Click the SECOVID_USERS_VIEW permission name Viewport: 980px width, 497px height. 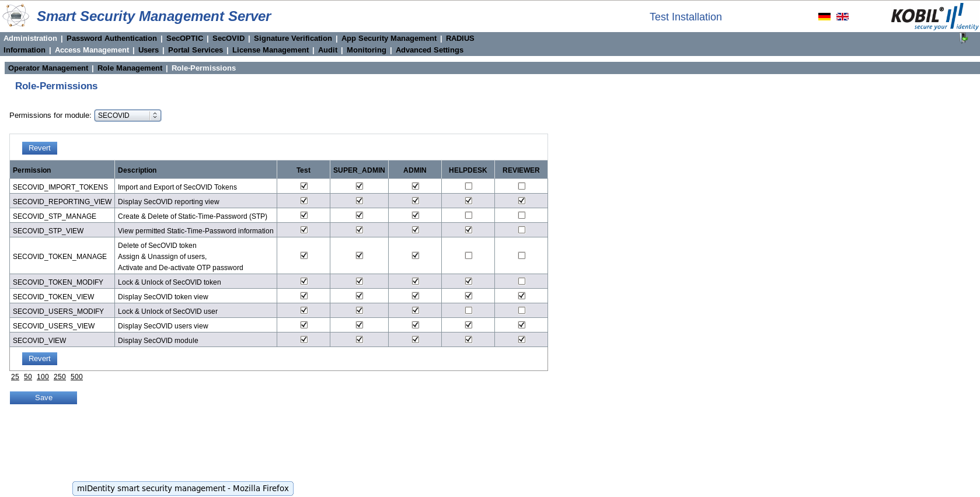(x=54, y=326)
